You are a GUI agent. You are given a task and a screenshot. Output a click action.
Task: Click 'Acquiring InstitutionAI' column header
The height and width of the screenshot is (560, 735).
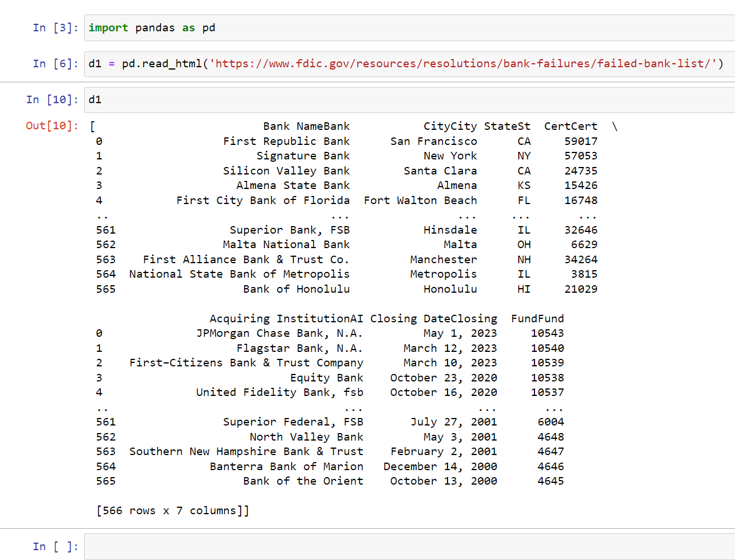(x=286, y=319)
